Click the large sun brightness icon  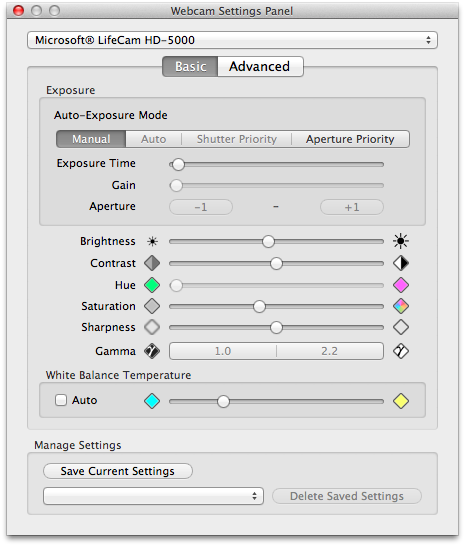click(x=401, y=241)
